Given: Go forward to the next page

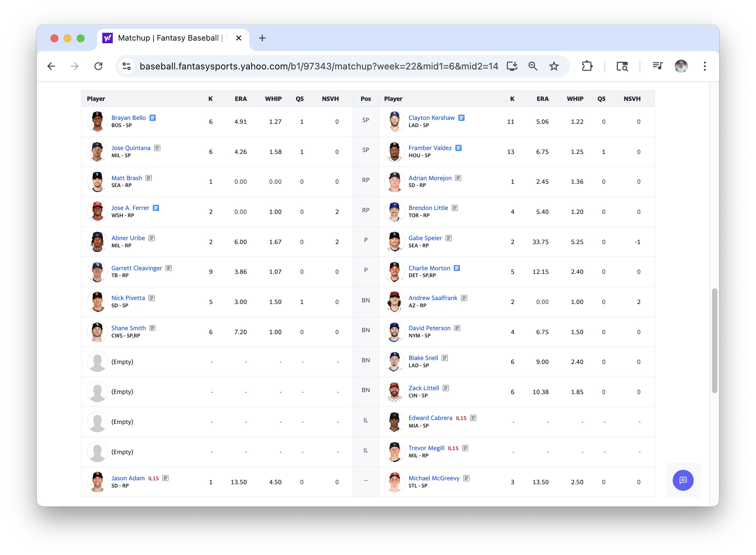Looking at the screenshot, I should (75, 66).
